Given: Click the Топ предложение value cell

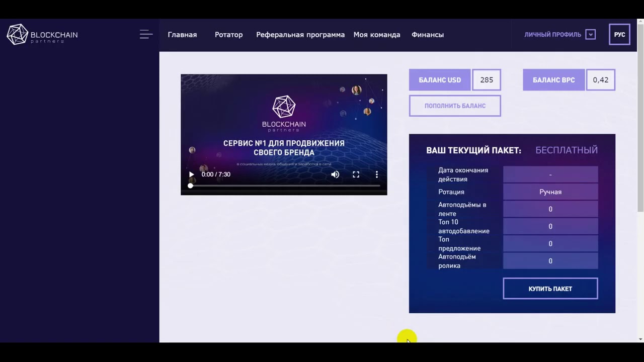Looking at the screenshot, I should tap(550, 244).
